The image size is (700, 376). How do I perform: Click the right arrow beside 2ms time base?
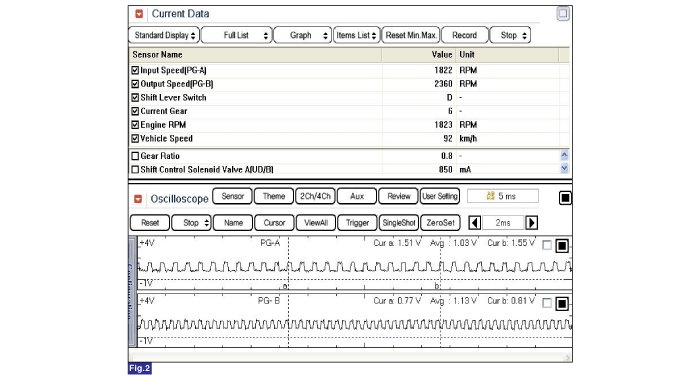531,222
